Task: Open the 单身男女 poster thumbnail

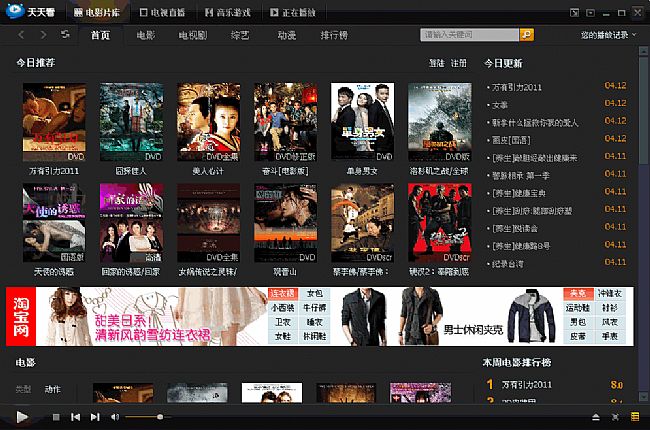Action: (x=363, y=121)
